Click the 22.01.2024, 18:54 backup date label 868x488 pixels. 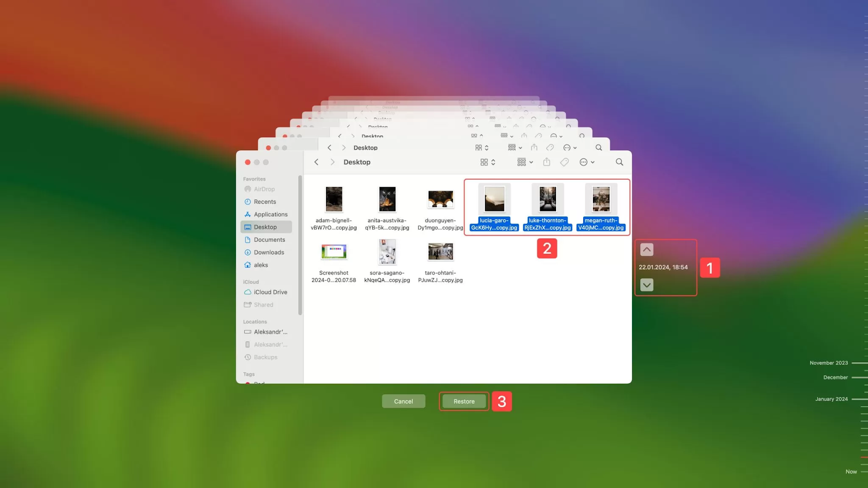click(663, 267)
